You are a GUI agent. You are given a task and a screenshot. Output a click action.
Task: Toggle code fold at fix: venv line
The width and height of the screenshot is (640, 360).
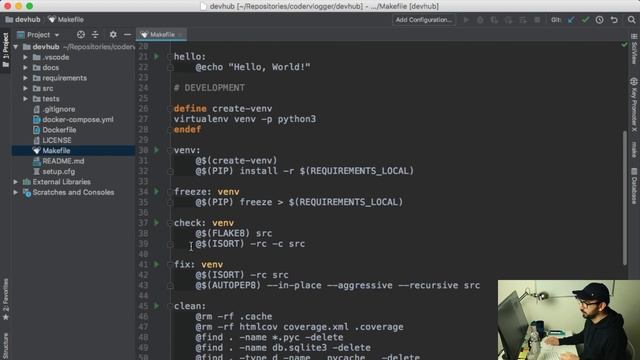[x=170, y=264]
